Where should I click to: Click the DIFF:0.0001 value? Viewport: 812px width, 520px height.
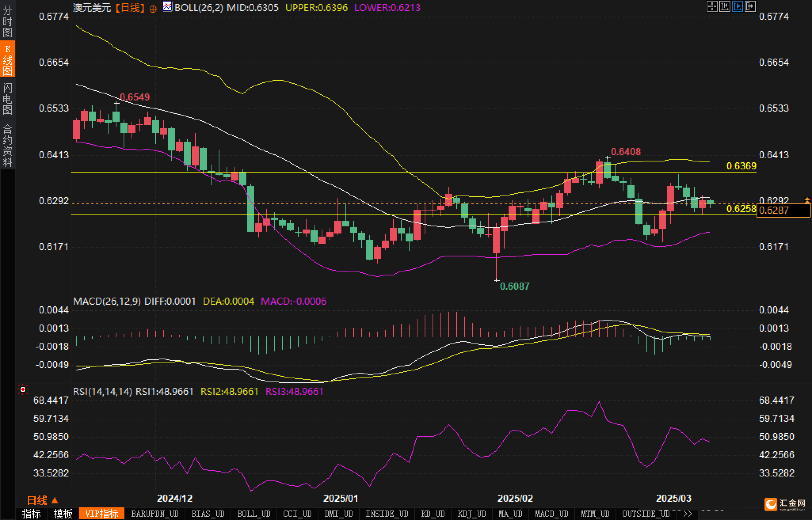click(x=170, y=302)
